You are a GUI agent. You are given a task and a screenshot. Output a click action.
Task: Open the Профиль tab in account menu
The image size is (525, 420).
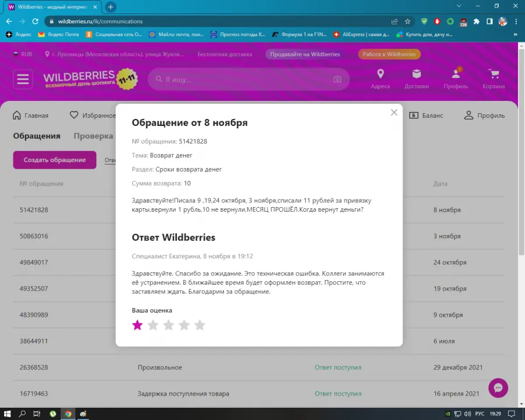click(484, 116)
